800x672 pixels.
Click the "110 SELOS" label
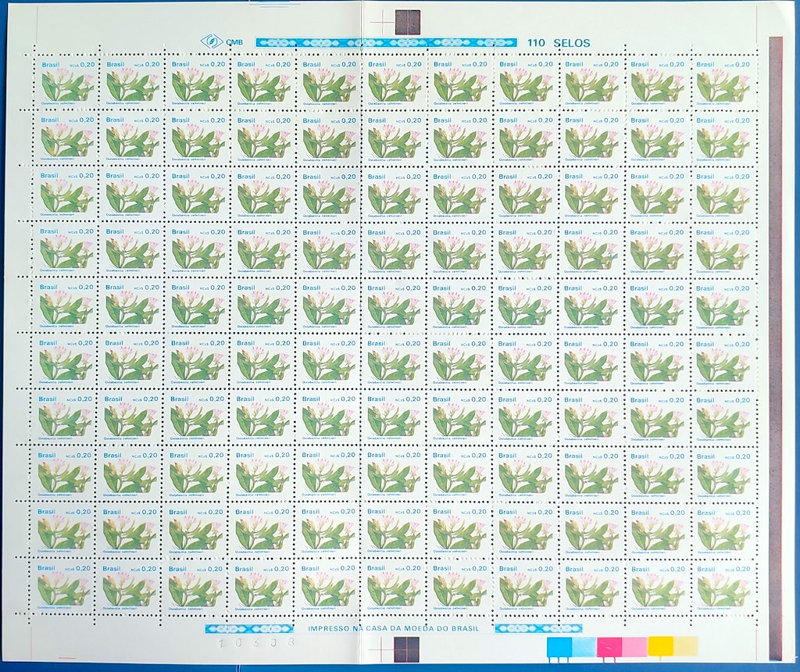(559, 42)
